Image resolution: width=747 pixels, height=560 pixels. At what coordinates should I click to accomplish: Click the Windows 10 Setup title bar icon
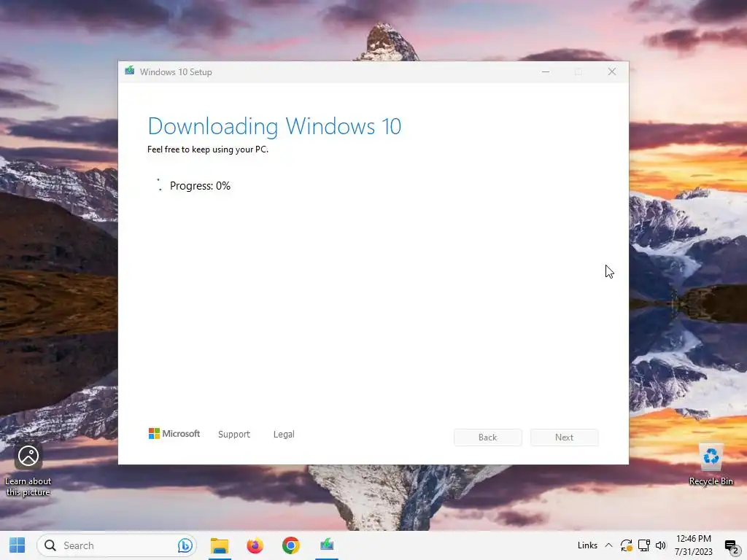click(130, 71)
